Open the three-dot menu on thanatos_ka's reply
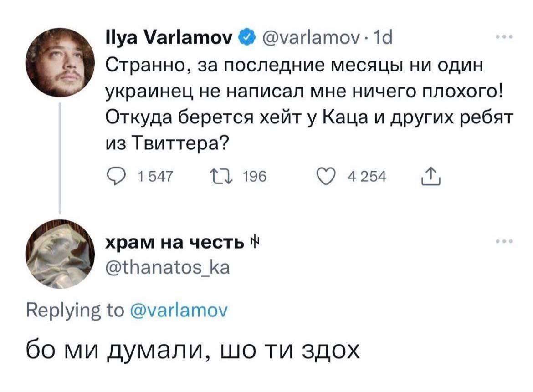 point(504,241)
